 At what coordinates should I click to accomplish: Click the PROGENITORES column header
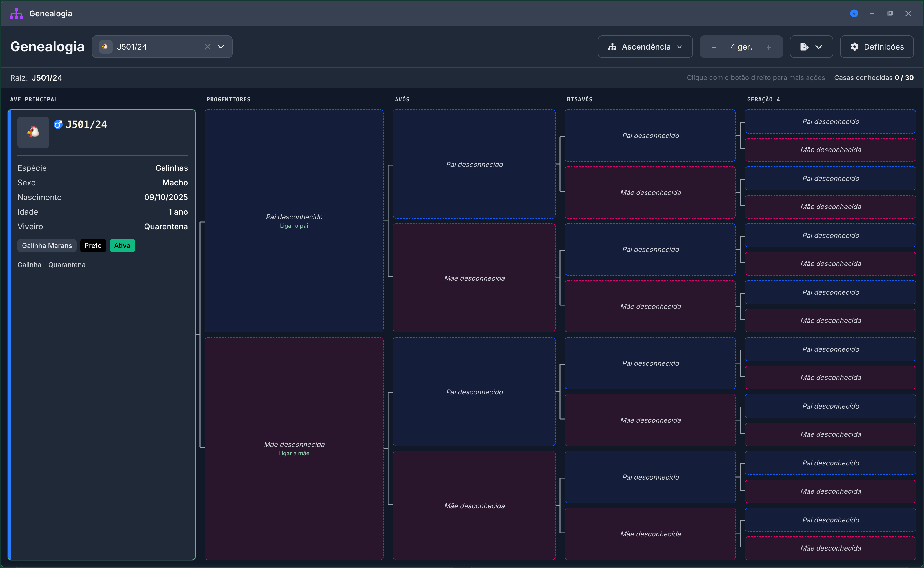(228, 99)
